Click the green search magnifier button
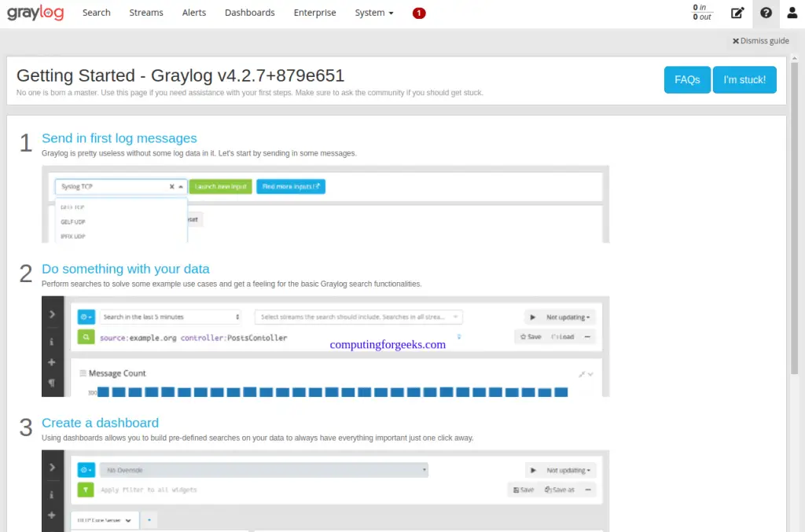Screen dimensions: 805x532 [x=86, y=338]
